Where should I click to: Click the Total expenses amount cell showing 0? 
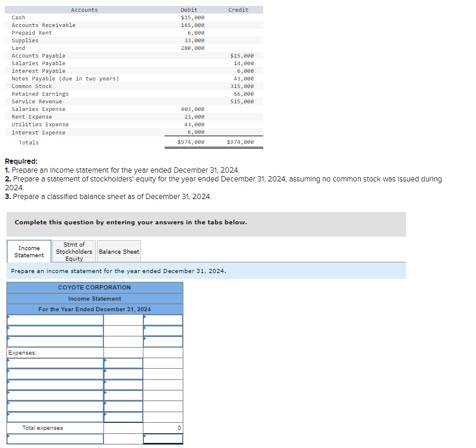point(164,427)
